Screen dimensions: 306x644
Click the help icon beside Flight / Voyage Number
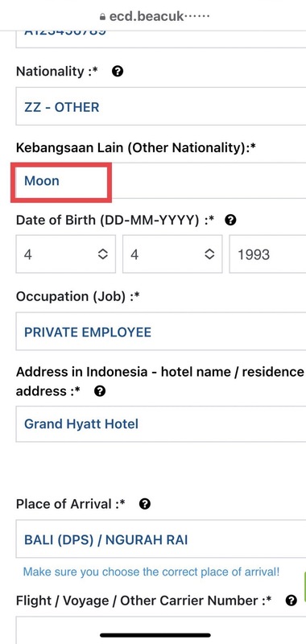click(292, 601)
